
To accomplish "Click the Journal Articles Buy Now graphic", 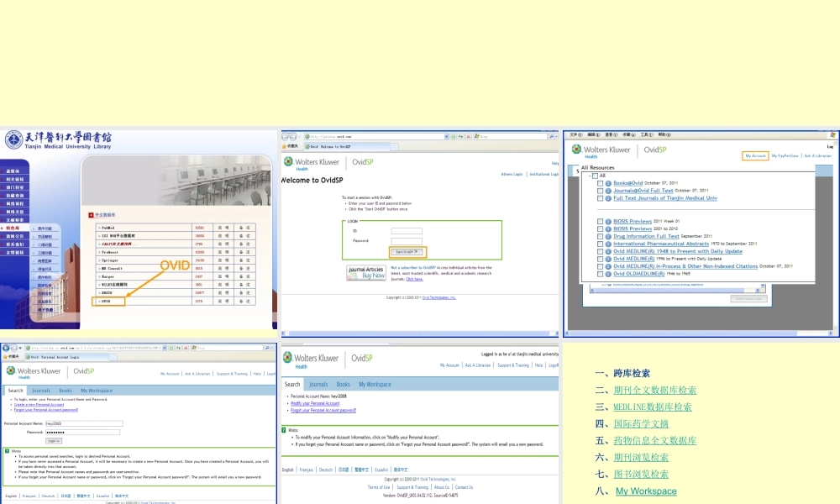I will click(x=365, y=272).
